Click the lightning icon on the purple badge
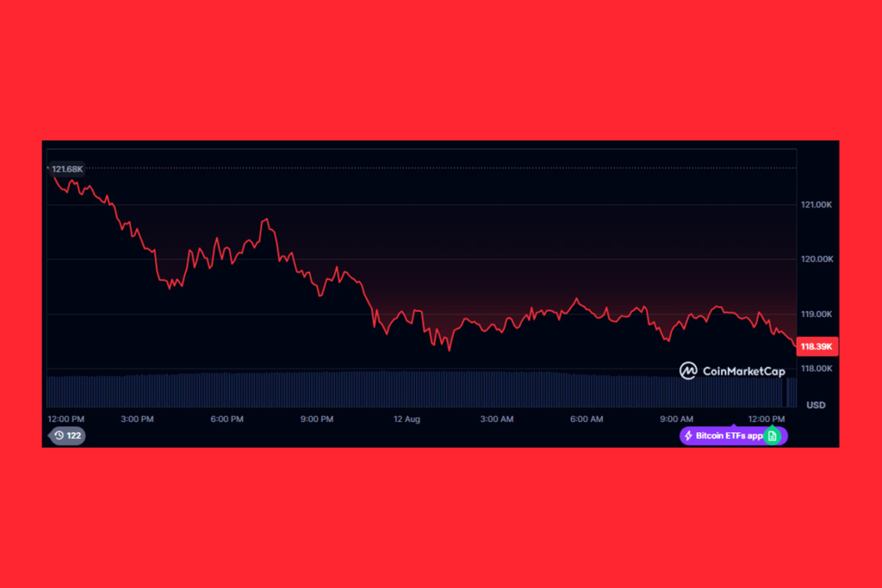Image resolution: width=882 pixels, height=588 pixels. click(x=688, y=436)
